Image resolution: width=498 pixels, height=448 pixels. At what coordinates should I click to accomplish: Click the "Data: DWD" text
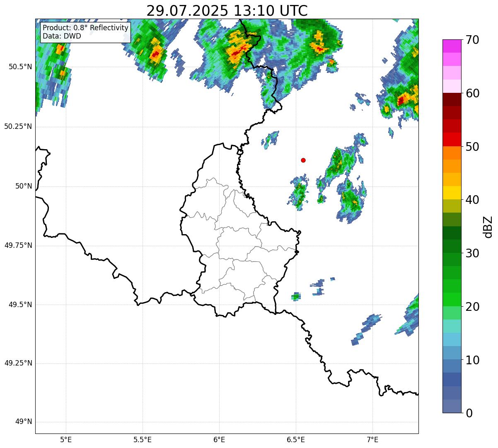[x=62, y=36]
